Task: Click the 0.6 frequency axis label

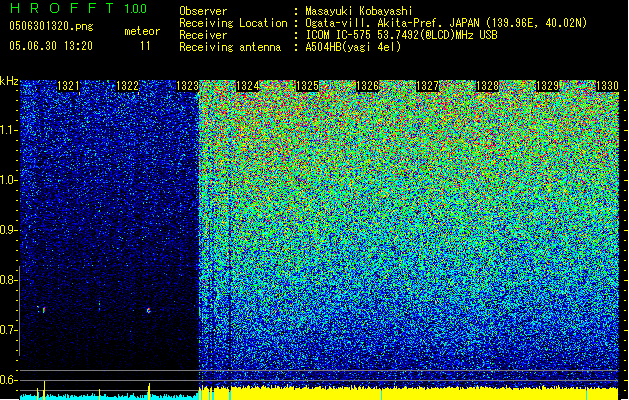Action: 8,380
